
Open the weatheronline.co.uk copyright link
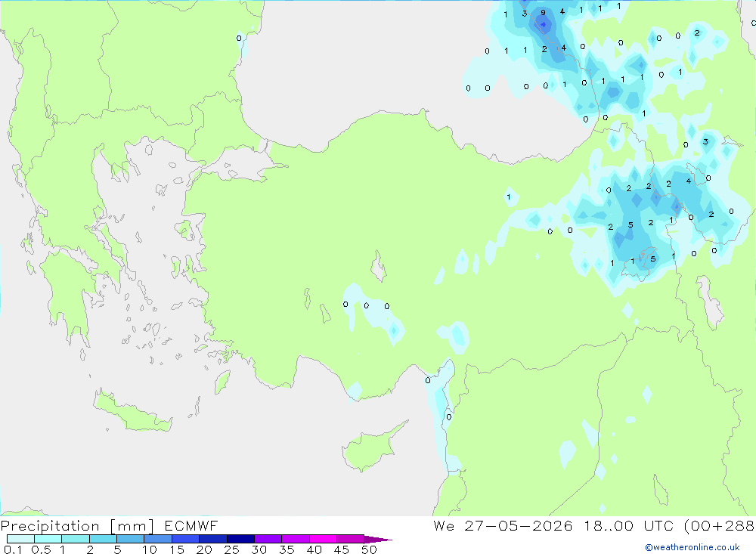coord(692,547)
